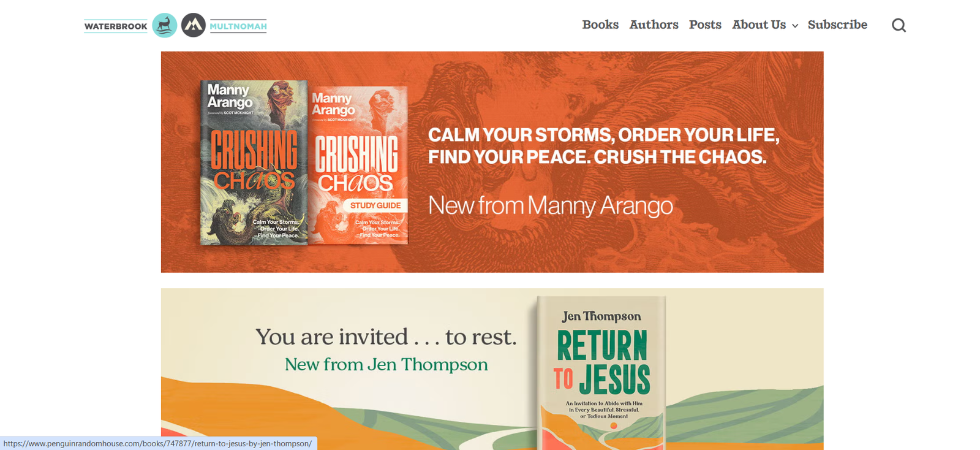Click the "New from Jen Thompson" text

click(386, 364)
